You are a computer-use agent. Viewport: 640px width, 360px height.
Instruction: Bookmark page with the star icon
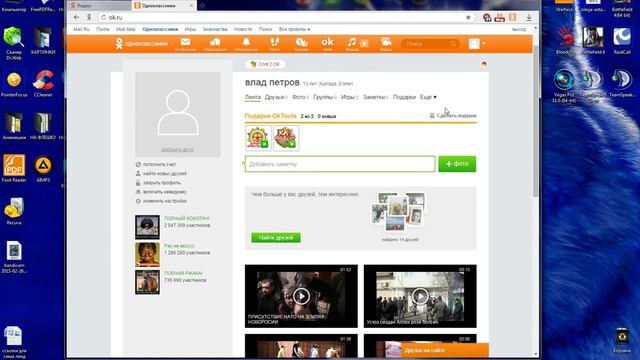tap(468, 17)
